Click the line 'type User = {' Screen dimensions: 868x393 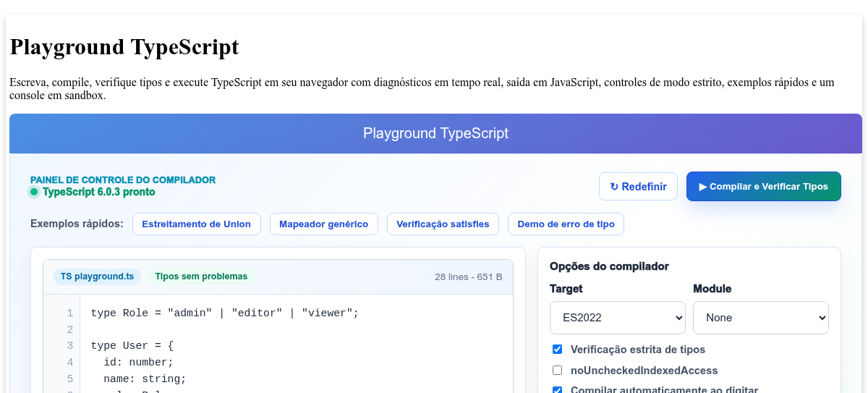tap(132, 345)
